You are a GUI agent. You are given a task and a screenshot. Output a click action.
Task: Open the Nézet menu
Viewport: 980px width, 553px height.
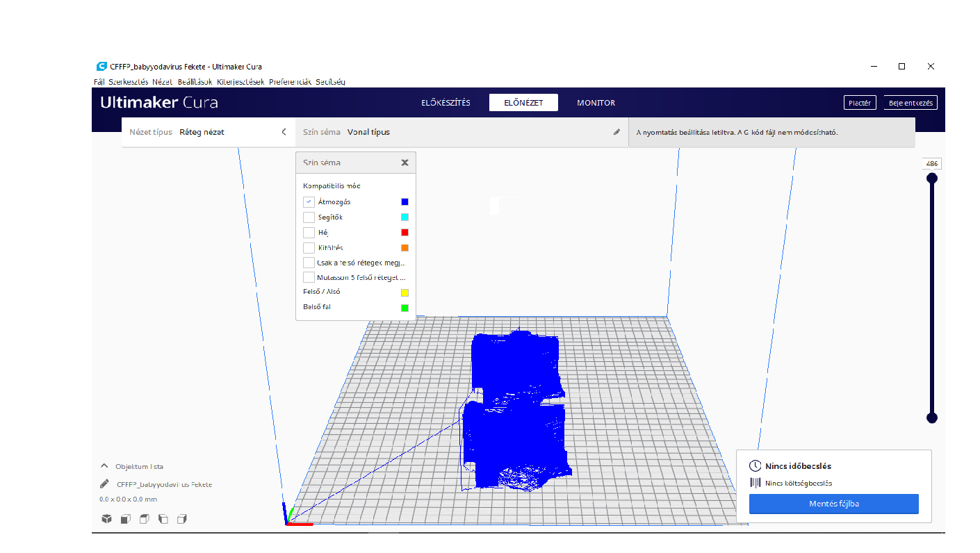click(163, 81)
